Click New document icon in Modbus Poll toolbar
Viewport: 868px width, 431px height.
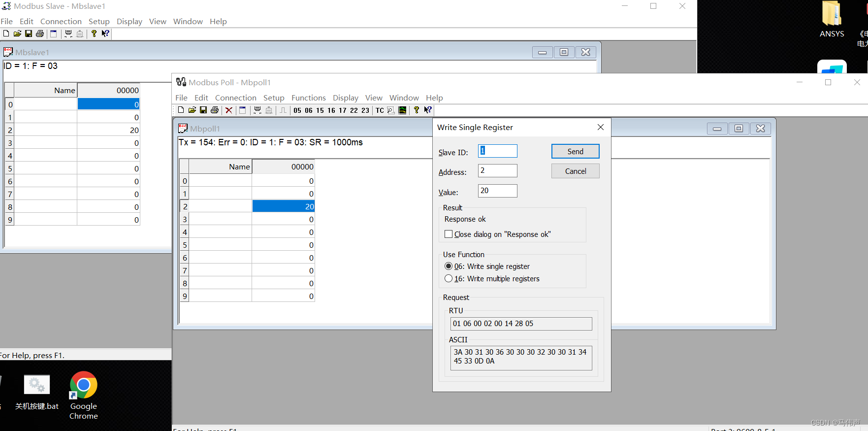coord(181,110)
